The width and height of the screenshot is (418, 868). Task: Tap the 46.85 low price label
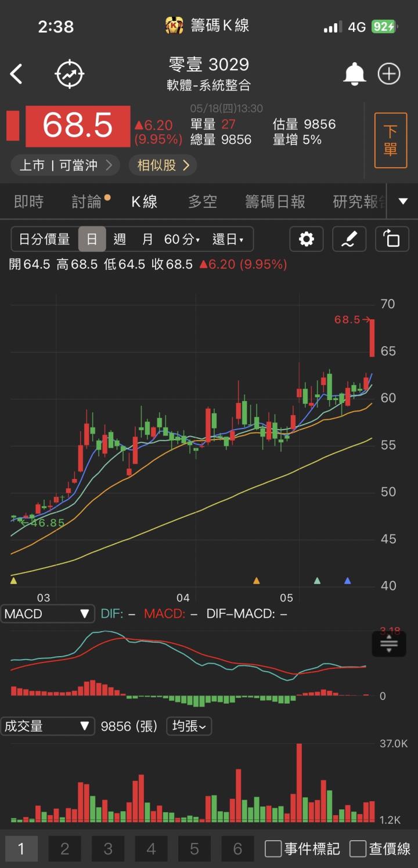[42, 523]
